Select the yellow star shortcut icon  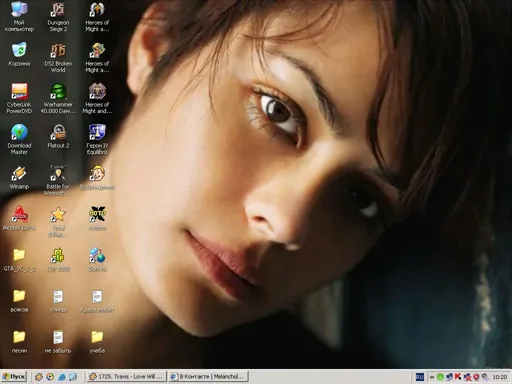click(58, 214)
